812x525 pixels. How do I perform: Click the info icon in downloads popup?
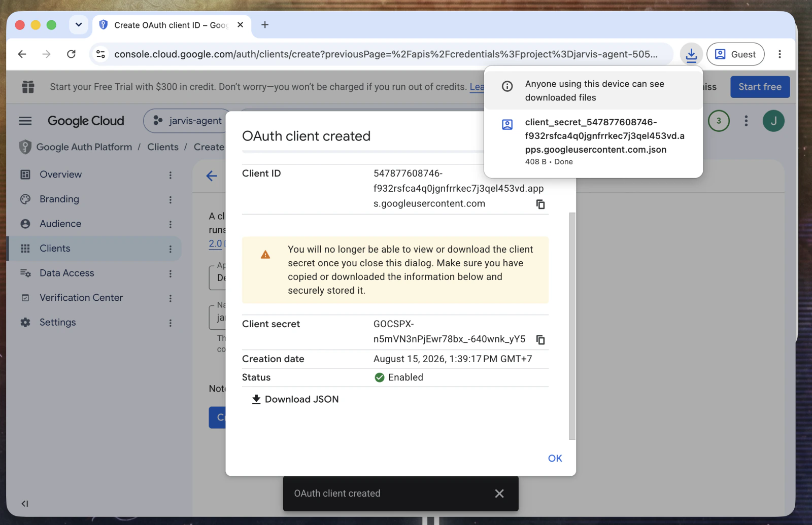pyautogui.click(x=507, y=86)
